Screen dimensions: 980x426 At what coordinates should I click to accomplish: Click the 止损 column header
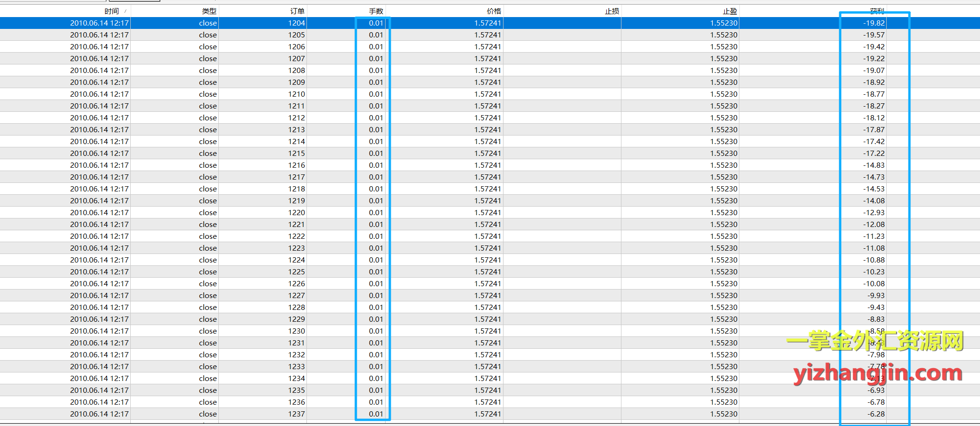[x=611, y=11]
